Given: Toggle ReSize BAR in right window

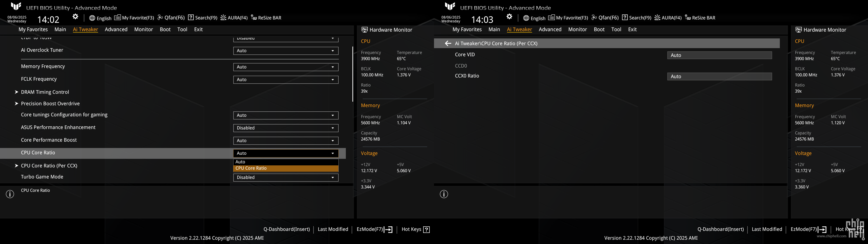Looking at the screenshot, I should coord(700,18).
